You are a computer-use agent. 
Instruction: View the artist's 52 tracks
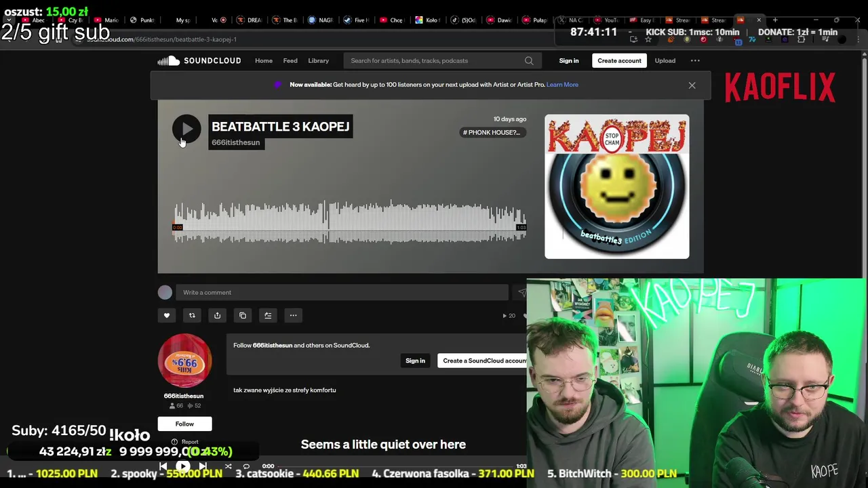pyautogui.click(x=194, y=405)
